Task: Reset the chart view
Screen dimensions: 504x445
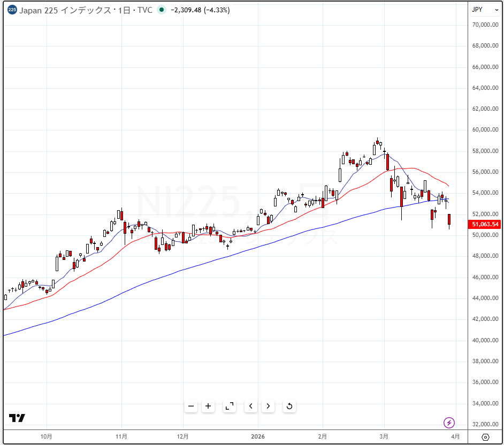Action: (289, 406)
